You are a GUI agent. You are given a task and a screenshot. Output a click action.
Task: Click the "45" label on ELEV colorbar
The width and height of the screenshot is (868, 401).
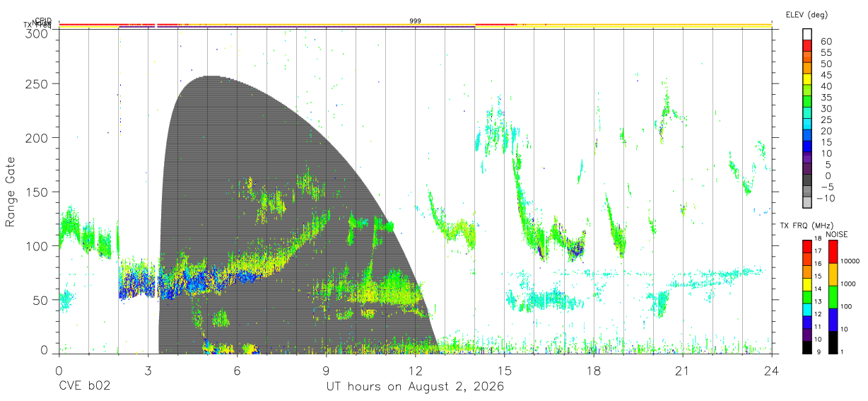pyautogui.click(x=826, y=75)
